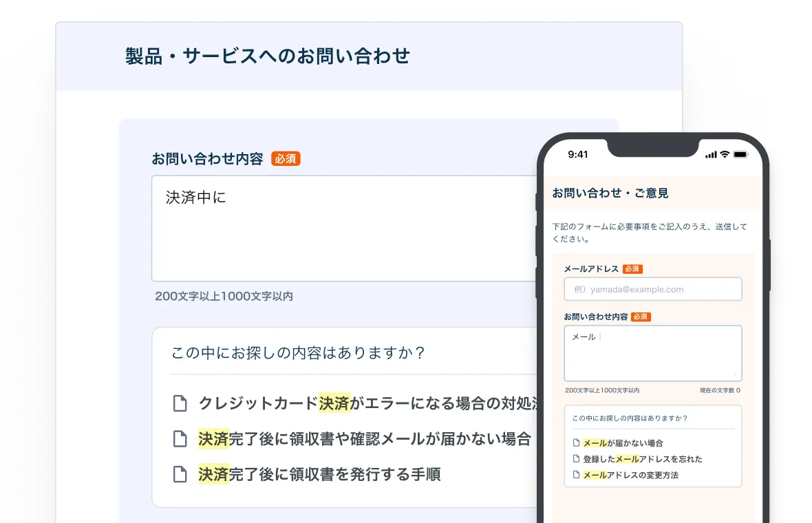Click document icon beside 登録したメールアドレスを忘れた
Screen dimensions: 812x523
click(x=576, y=459)
